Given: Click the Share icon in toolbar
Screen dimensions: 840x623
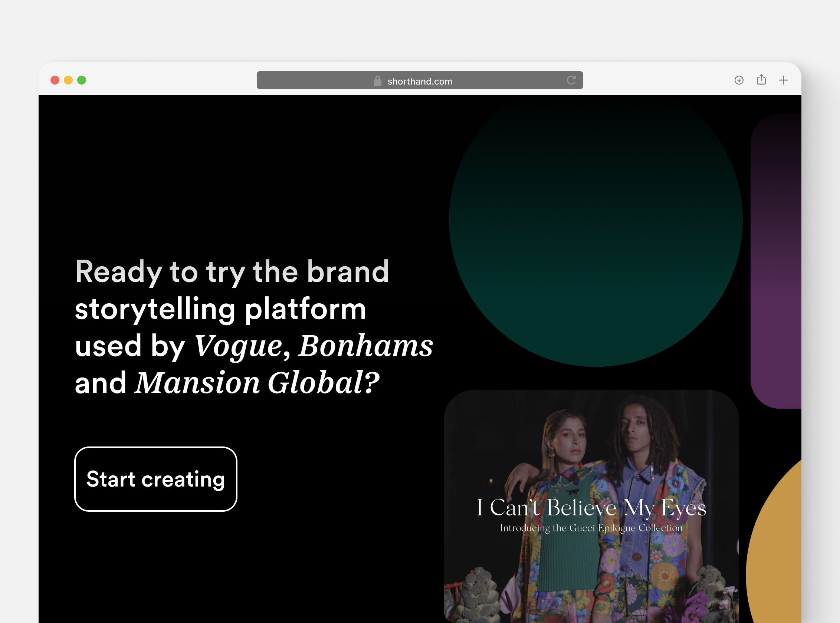Looking at the screenshot, I should point(761,80).
